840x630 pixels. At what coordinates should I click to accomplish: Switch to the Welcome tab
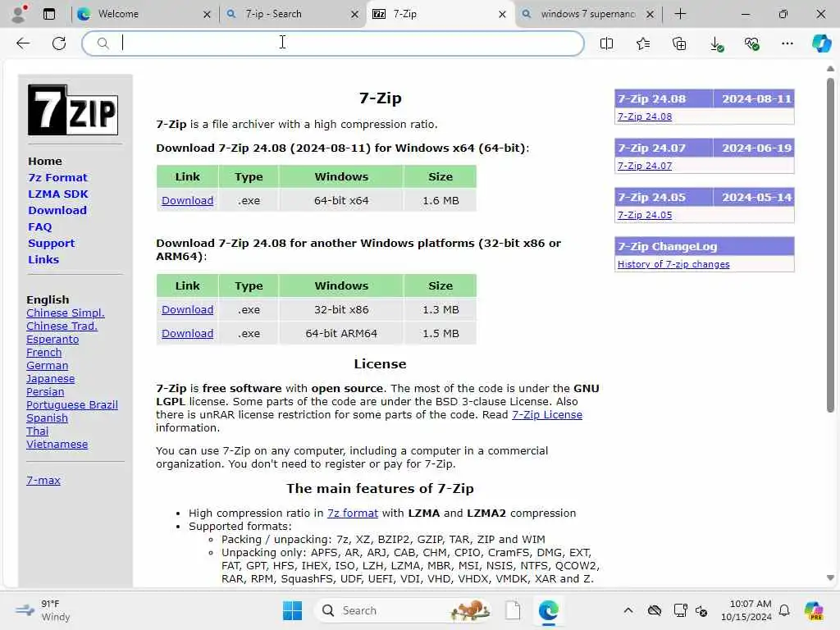click(144, 14)
